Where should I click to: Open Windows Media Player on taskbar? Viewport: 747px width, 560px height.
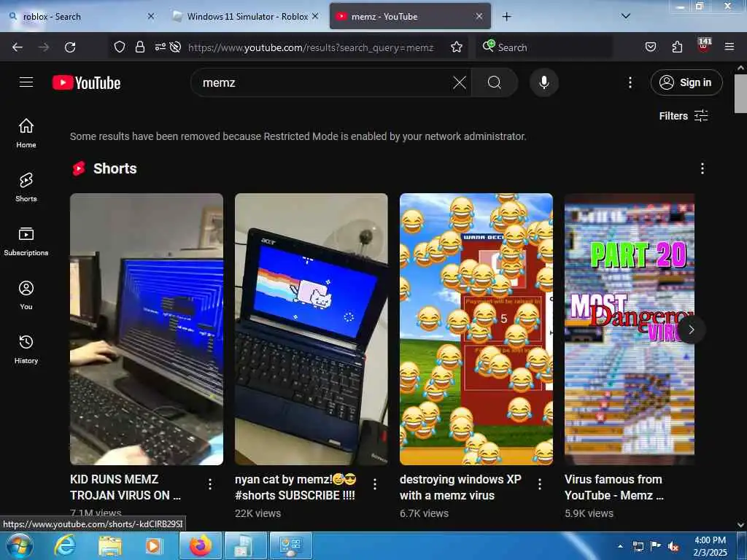click(154, 545)
